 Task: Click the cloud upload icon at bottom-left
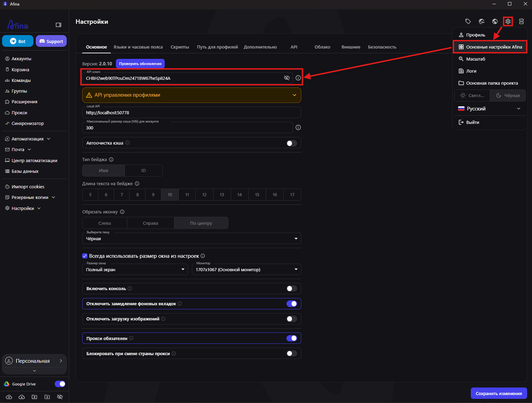9,397
